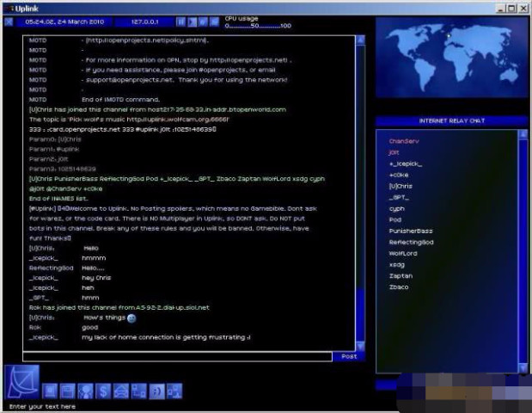
Task: Click the smiley face IRC icon
Action: [x=156, y=391]
